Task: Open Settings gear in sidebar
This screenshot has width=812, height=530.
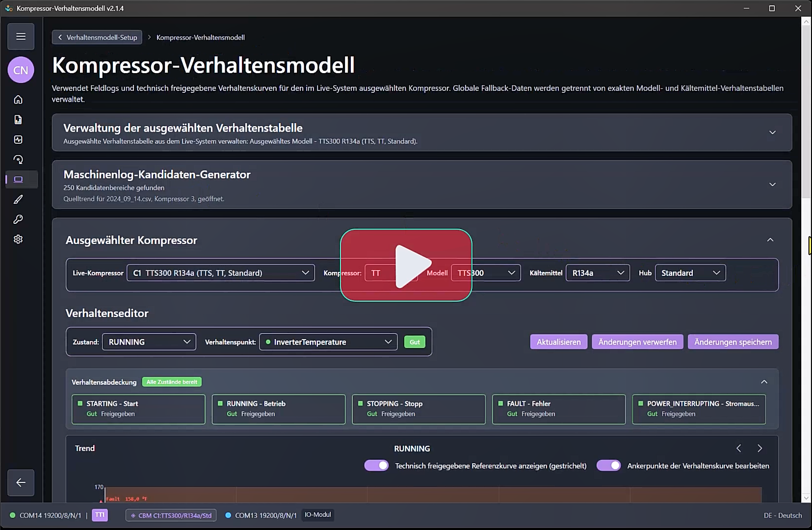Action: coord(18,239)
